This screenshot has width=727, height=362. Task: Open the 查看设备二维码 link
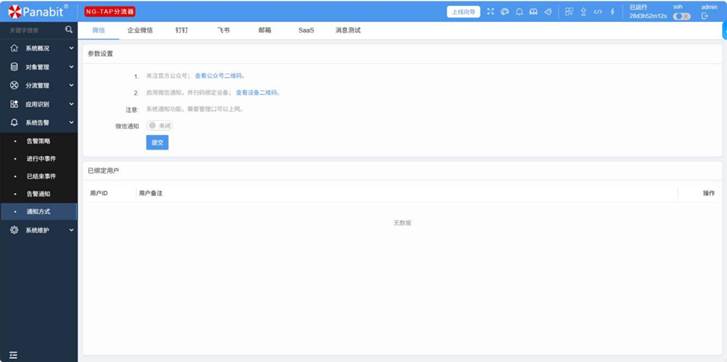point(257,92)
